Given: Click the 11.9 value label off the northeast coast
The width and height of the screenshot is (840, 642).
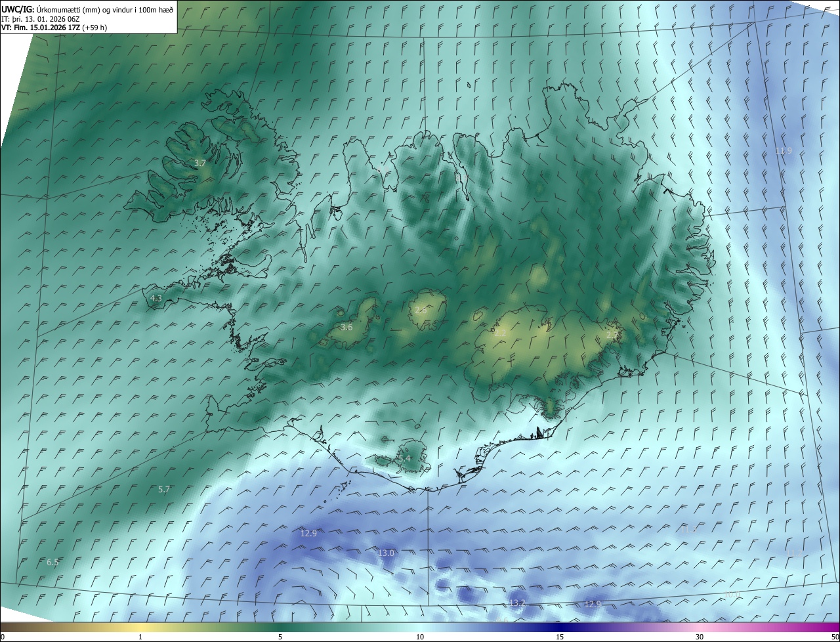Looking at the screenshot, I should click(x=784, y=150).
